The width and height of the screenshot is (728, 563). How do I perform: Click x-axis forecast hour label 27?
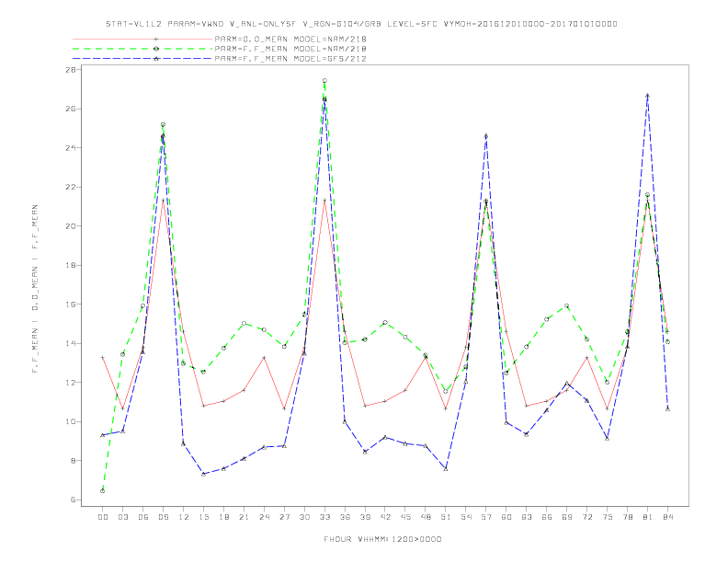(284, 517)
